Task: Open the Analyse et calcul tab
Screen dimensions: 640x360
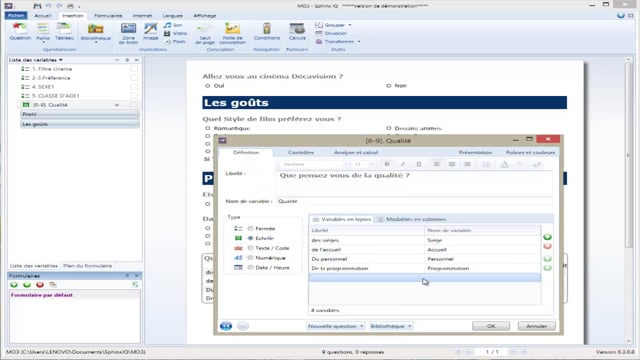Action: 356,152
